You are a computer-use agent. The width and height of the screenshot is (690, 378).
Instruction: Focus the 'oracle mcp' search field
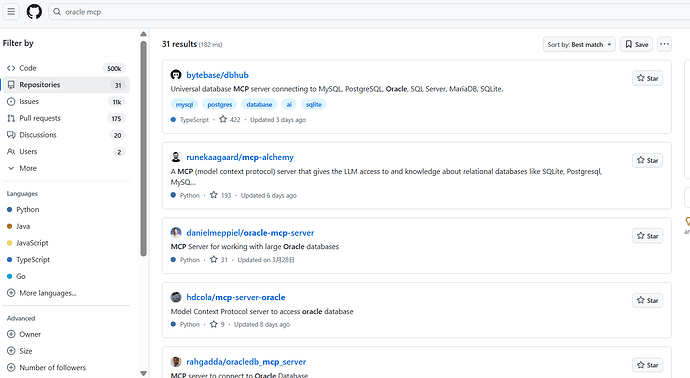click(x=370, y=12)
